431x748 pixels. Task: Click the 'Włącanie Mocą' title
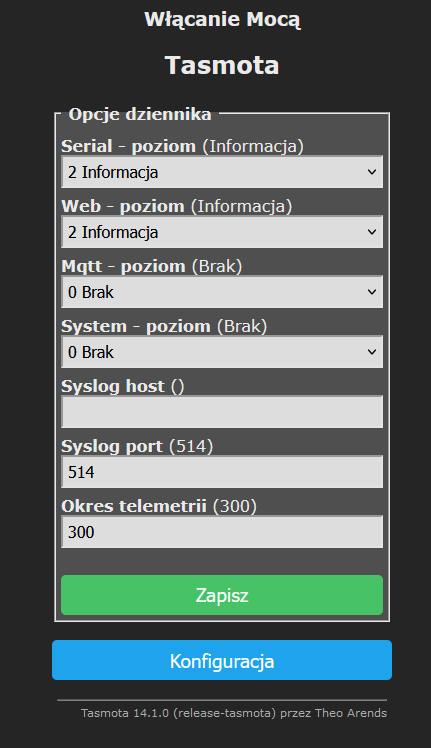[222, 20]
